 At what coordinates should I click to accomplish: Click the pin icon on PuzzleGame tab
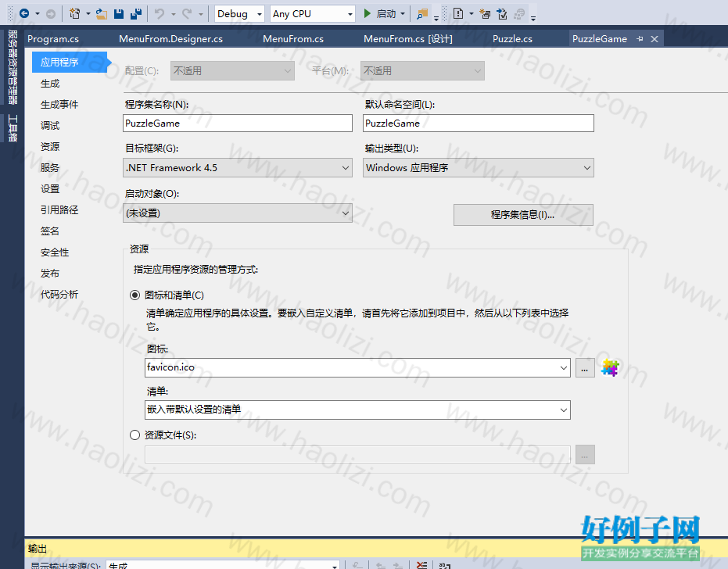click(640, 39)
